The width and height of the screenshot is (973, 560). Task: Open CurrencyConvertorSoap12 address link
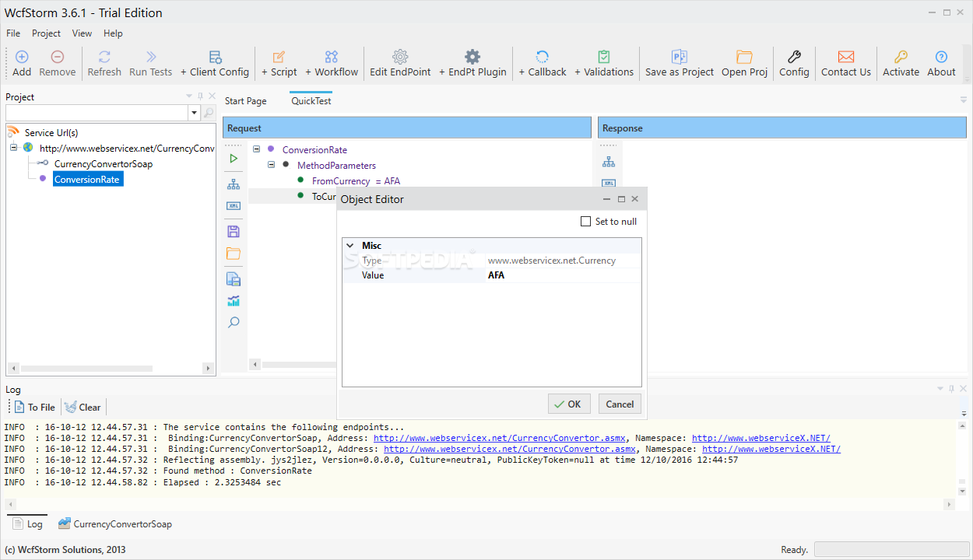pos(510,449)
